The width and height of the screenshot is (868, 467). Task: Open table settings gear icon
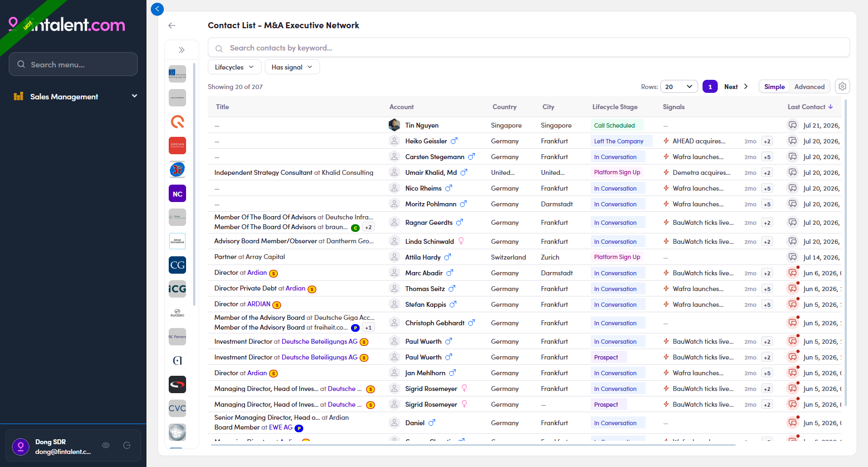click(x=842, y=86)
